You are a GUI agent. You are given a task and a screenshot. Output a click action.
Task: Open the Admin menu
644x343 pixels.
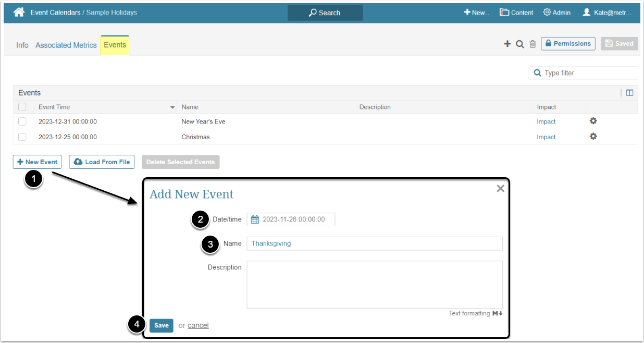[x=556, y=13]
